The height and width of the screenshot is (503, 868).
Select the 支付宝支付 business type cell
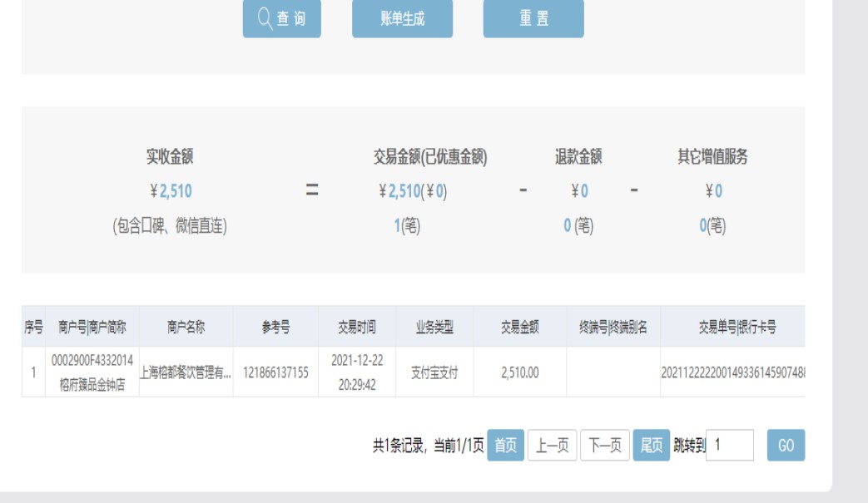(434, 373)
